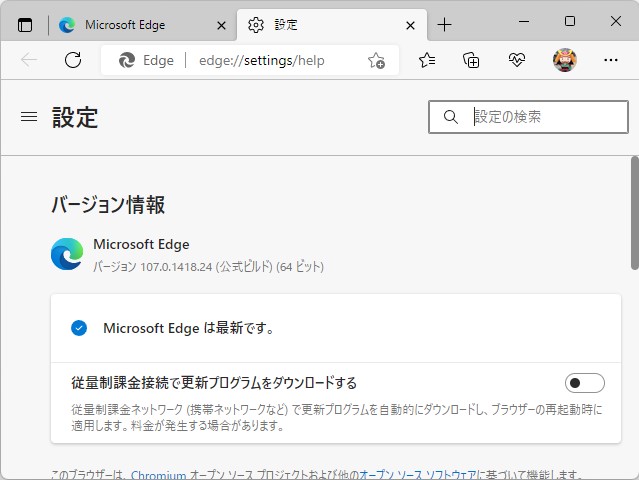Screen dimensions: 639x480
Task: Click the vertical page scrollbar
Action: pyautogui.click(x=635, y=213)
